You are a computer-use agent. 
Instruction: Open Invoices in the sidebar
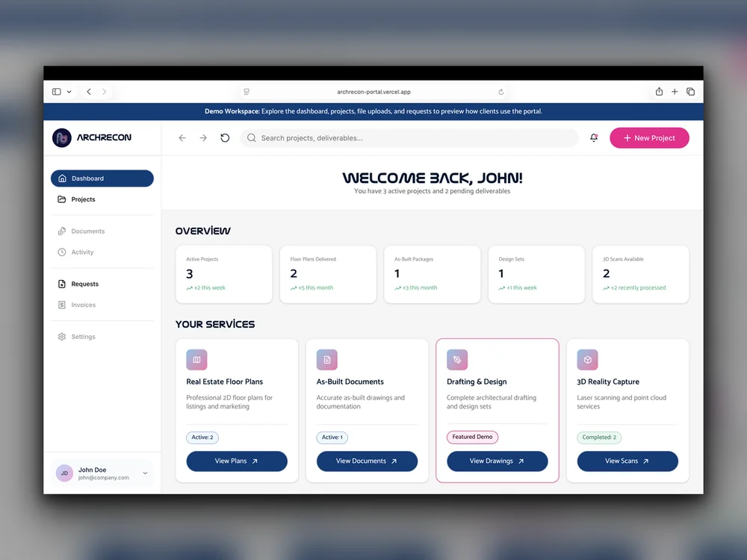[x=102, y=305]
